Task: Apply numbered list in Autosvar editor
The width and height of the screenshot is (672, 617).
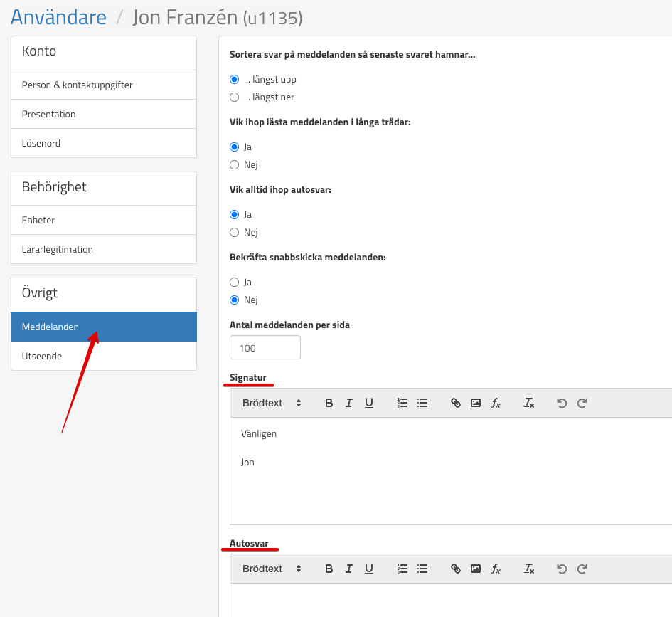Action: 402,569
